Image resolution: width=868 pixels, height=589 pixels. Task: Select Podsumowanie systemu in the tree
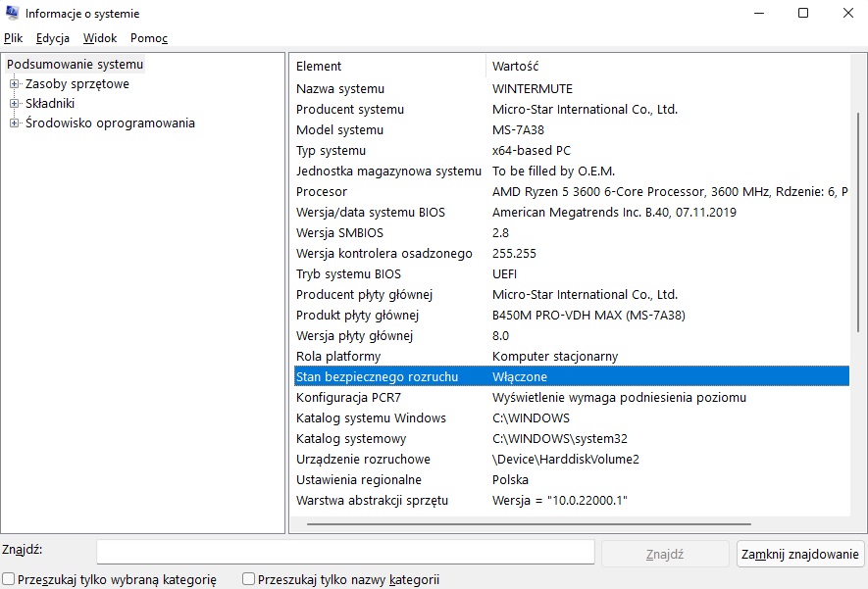pyautogui.click(x=75, y=64)
